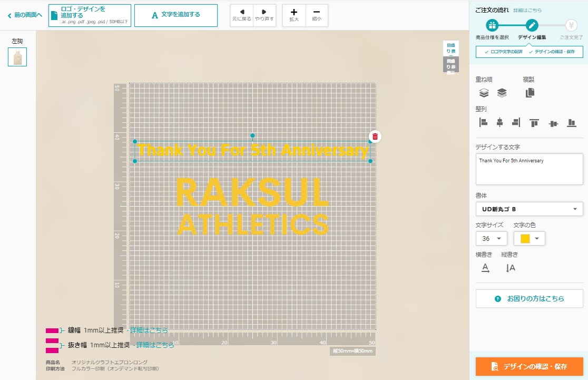Set horizontal writing 横書き icon
Image resolution: width=588 pixels, height=380 pixels.
point(485,268)
